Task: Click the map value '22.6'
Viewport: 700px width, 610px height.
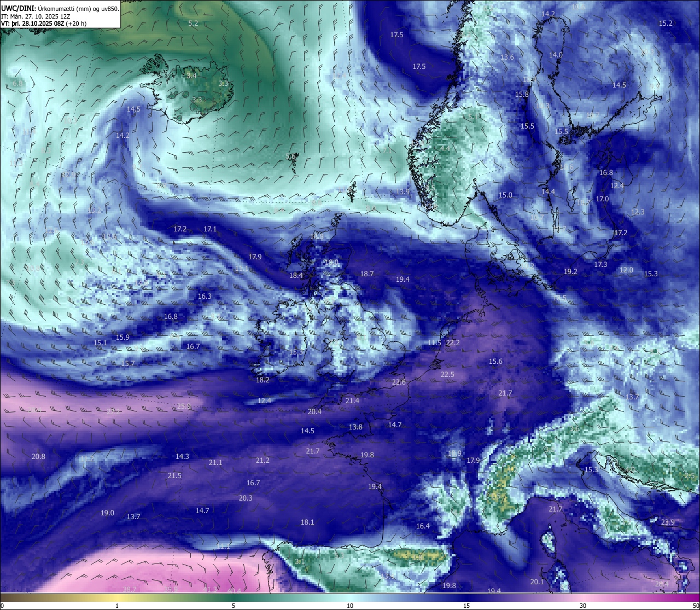Action: pos(399,382)
